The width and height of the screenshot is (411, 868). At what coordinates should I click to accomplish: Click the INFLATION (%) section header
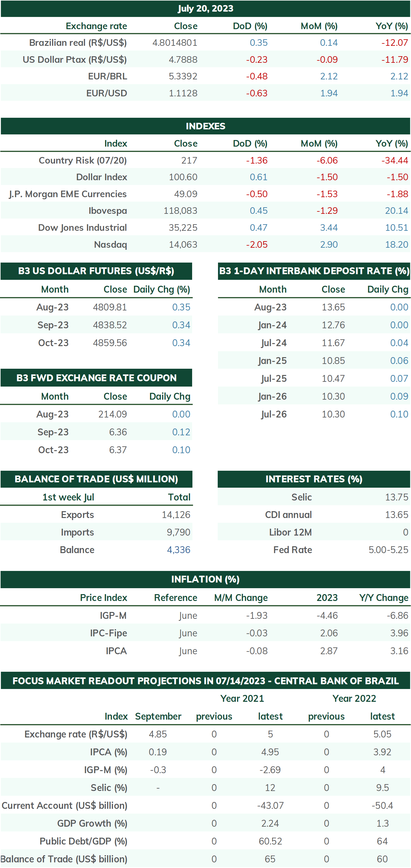click(205, 579)
